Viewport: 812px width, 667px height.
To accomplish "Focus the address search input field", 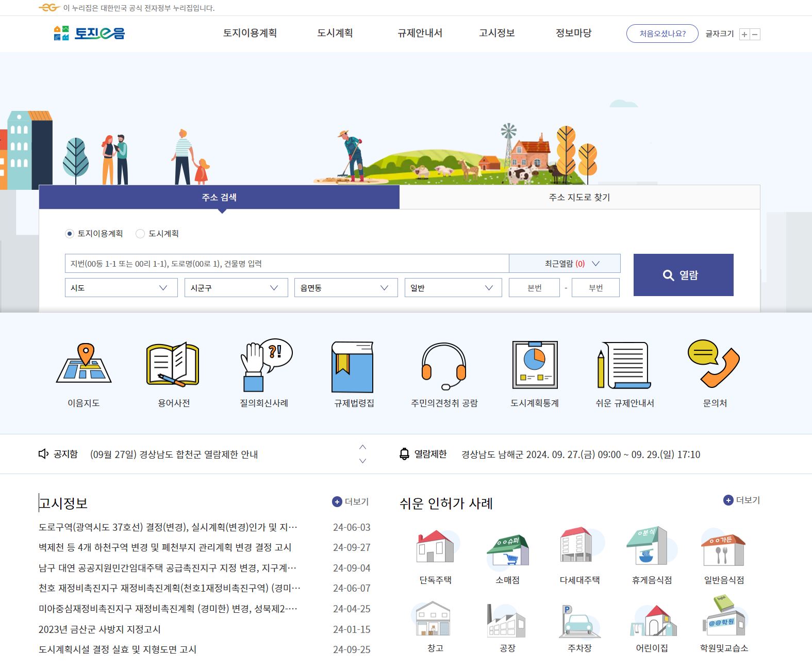I will pyautogui.click(x=287, y=264).
